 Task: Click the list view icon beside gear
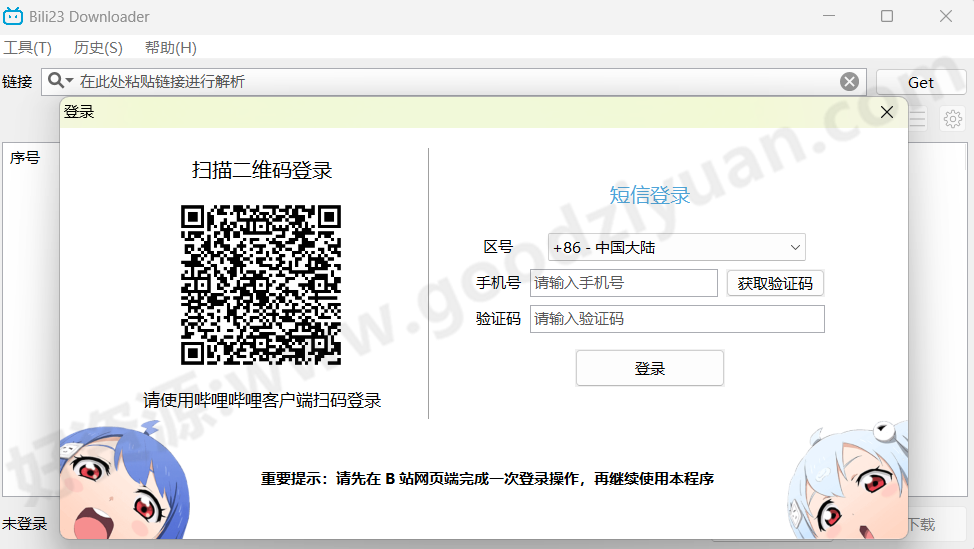pos(918,118)
